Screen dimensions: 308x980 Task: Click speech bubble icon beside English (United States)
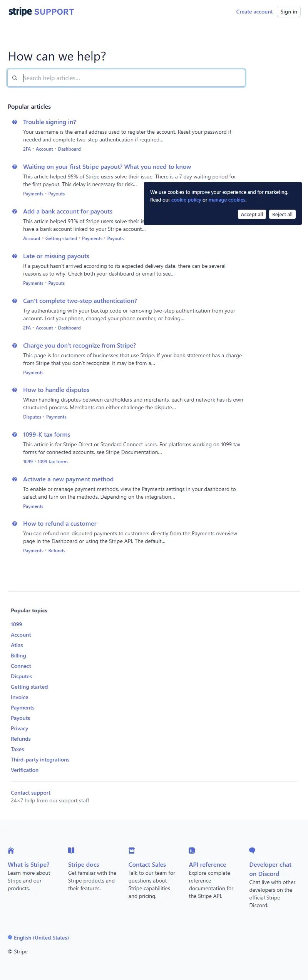tap(10, 938)
